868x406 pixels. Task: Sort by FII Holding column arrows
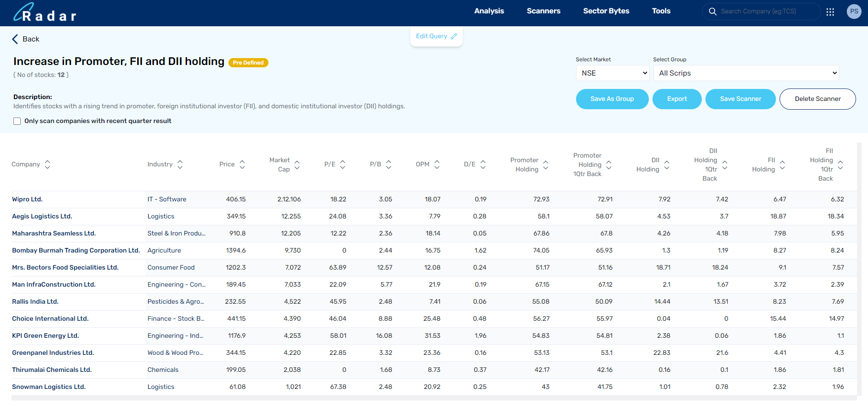(782, 165)
